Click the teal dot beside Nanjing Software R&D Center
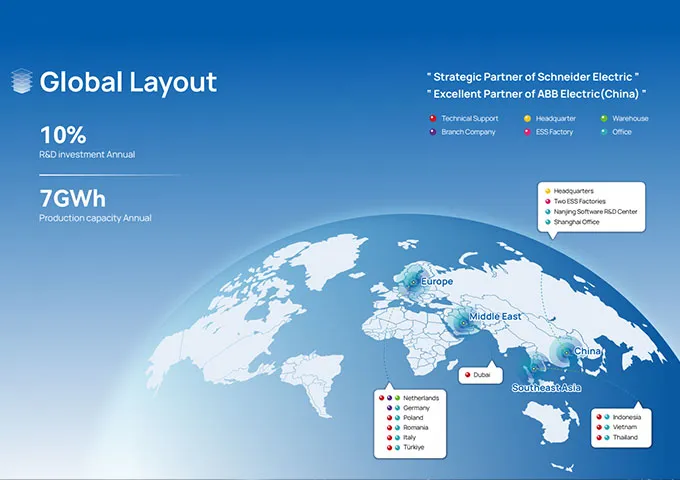 (x=548, y=212)
